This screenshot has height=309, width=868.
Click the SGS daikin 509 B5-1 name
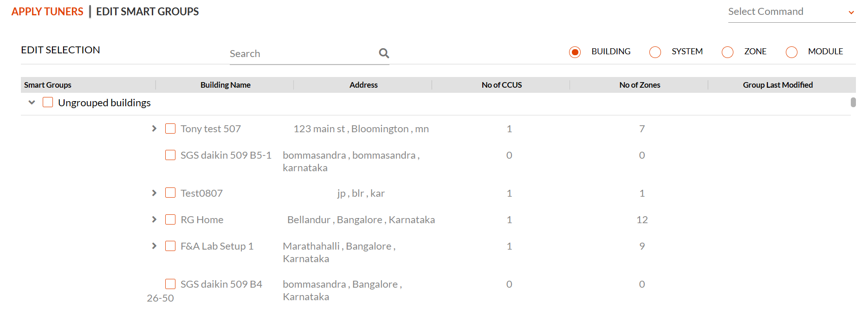(x=226, y=155)
